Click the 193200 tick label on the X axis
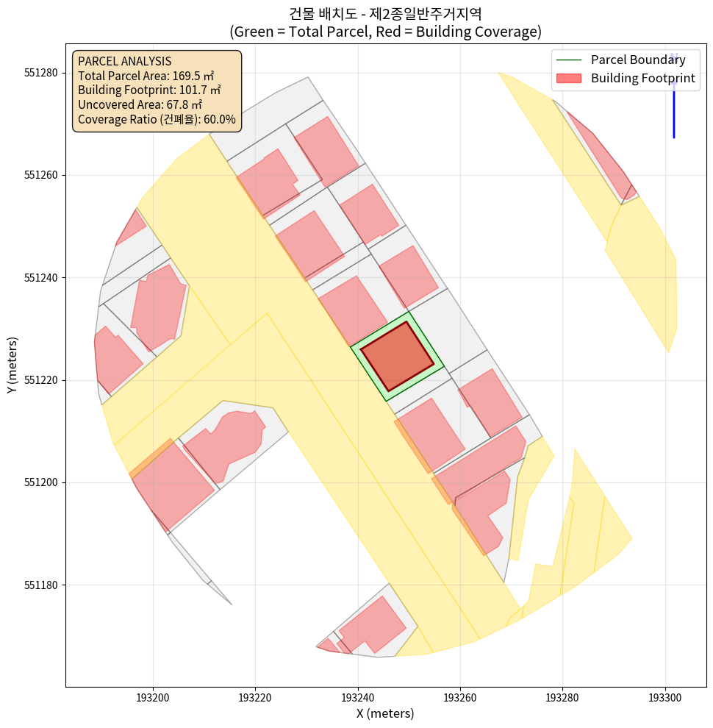This screenshot has width=713, height=728. pyautogui.click(x=153, y=696)
